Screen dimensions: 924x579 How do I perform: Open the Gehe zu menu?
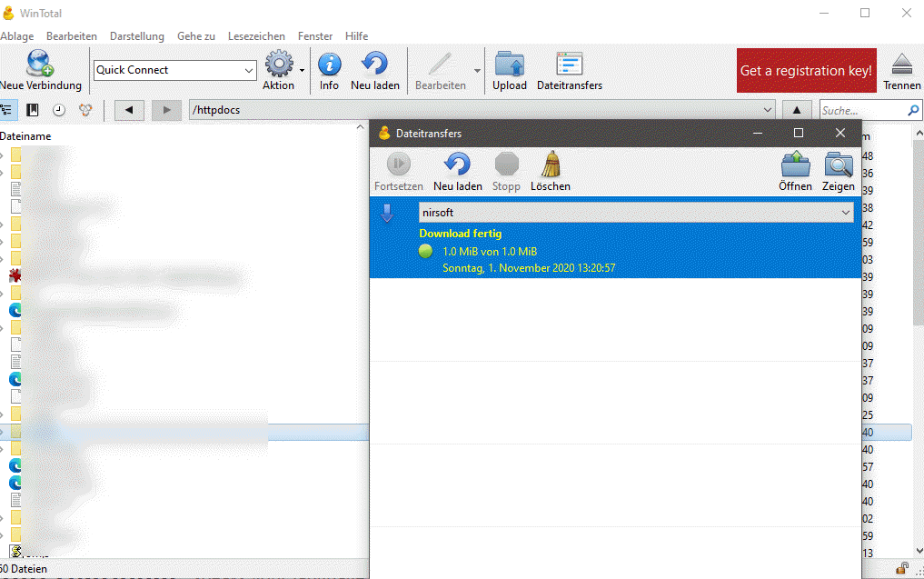click(x=196, y=36)
